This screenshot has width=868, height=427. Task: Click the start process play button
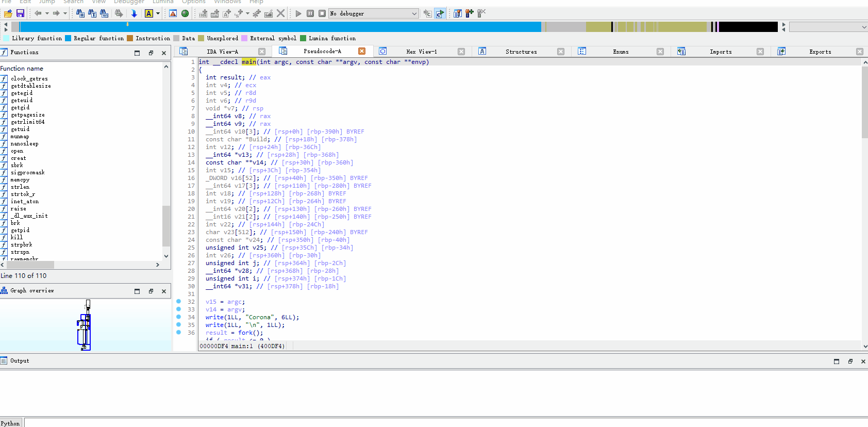point(298,13)
